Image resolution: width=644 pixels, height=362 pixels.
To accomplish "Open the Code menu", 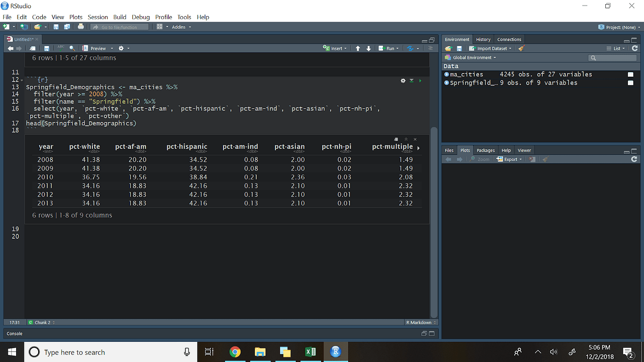I will 39,17.
